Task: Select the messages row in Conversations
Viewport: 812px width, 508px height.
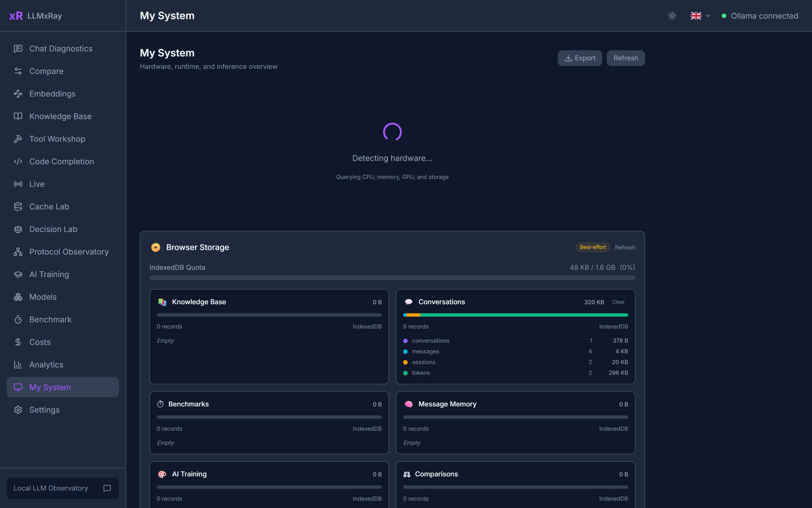Action: (x=515, y=351)
